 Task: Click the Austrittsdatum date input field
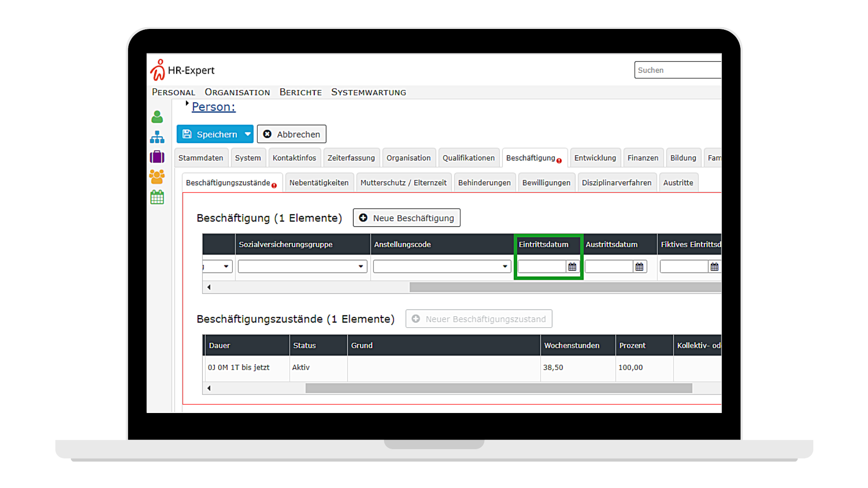pos(609,267)
